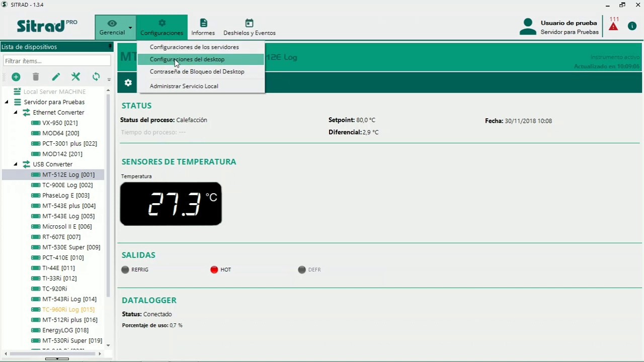Image resolution: width=644 pixels, height=362 pixels.
Task: Open device toolbar overflow arrow
Action: (x=109, y=79)
